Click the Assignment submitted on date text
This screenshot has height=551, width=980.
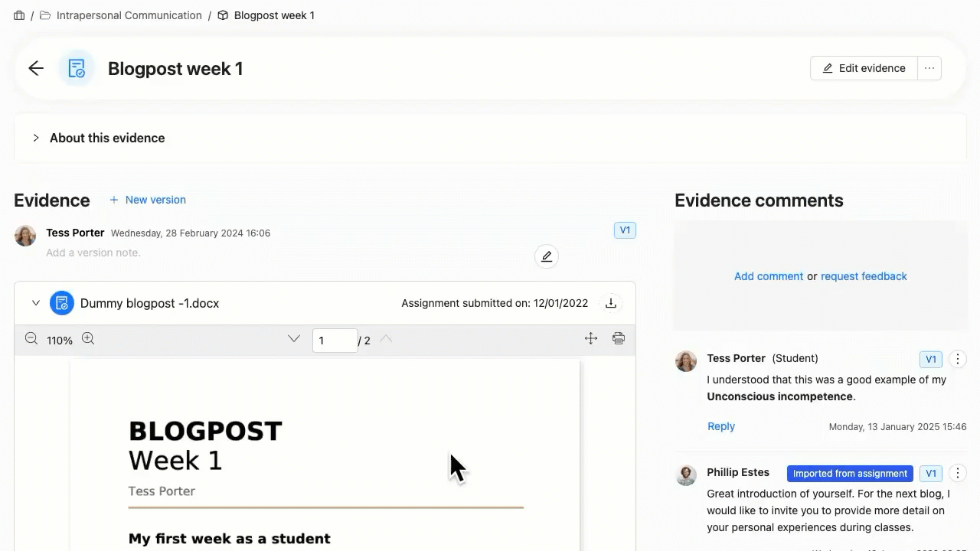[495, 303]
